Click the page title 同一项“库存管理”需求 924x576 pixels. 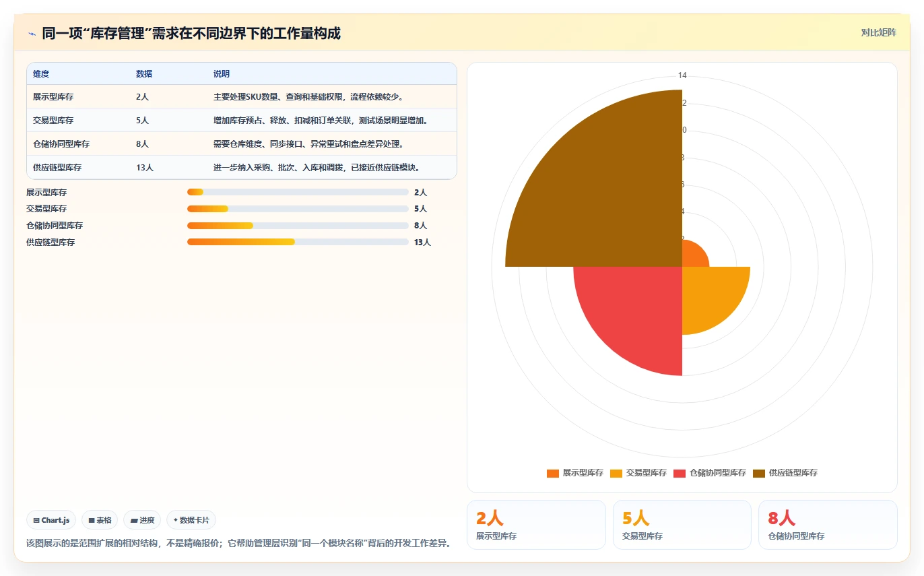click(191, 33)
